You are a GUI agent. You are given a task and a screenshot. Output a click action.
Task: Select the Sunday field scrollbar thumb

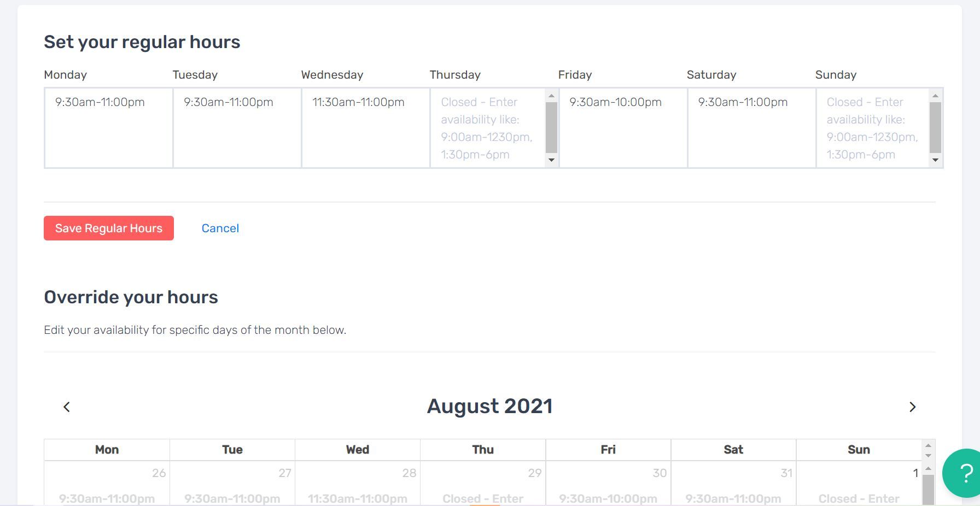pos(935,128)
